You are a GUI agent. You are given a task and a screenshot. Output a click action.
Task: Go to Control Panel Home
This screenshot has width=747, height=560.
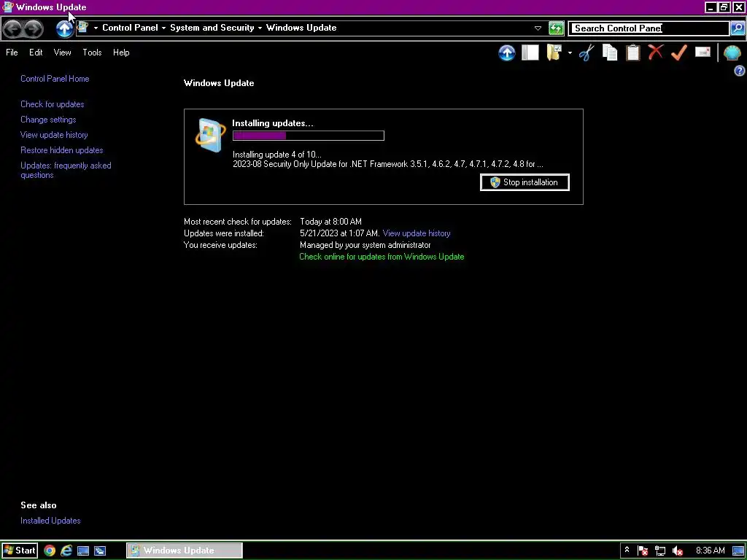point(55,79)
